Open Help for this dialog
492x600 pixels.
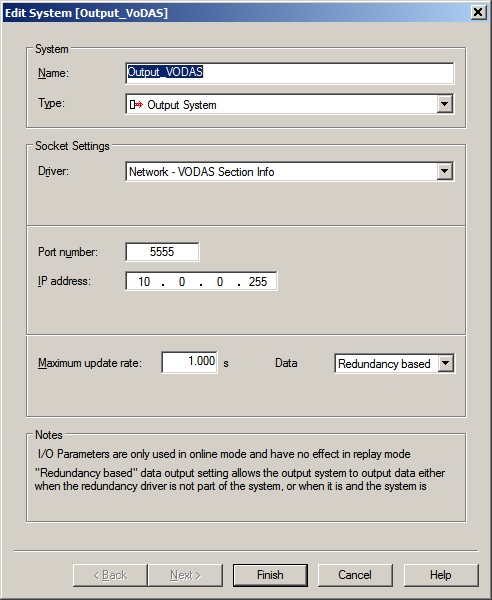click(441, 575)
